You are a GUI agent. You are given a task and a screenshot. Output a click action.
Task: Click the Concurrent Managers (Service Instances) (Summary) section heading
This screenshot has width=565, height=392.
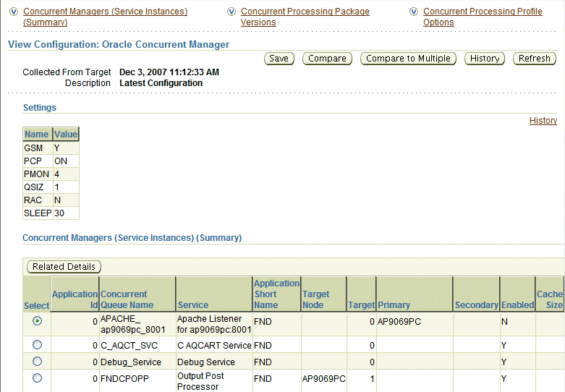[132, 238]
